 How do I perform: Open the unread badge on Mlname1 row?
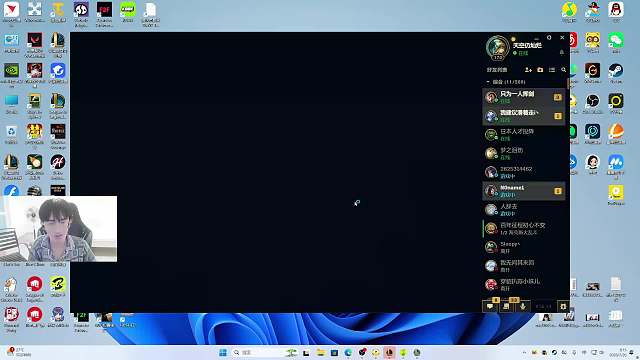coord(558,191)
